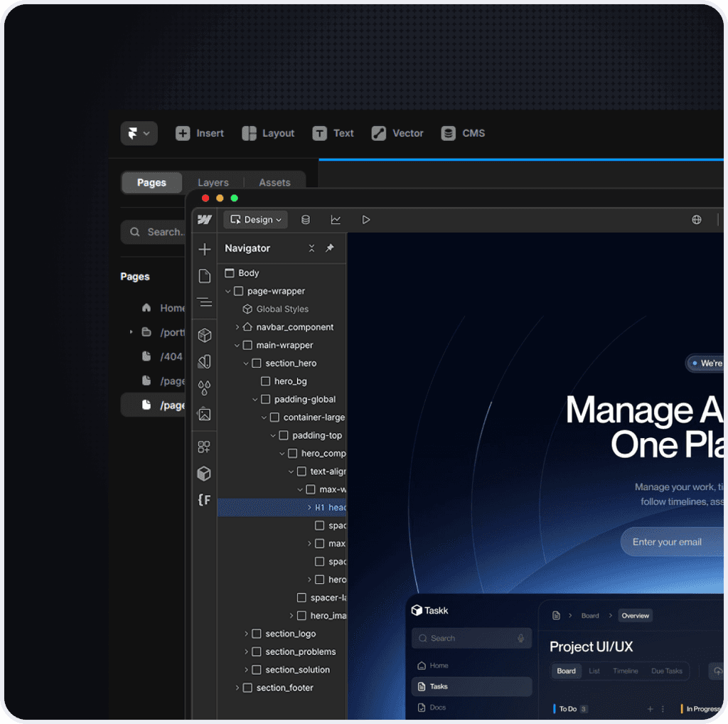Open the Apps grid icon in sidebar
The width and height of the screenshot is (728, 724).
(205, 447)
